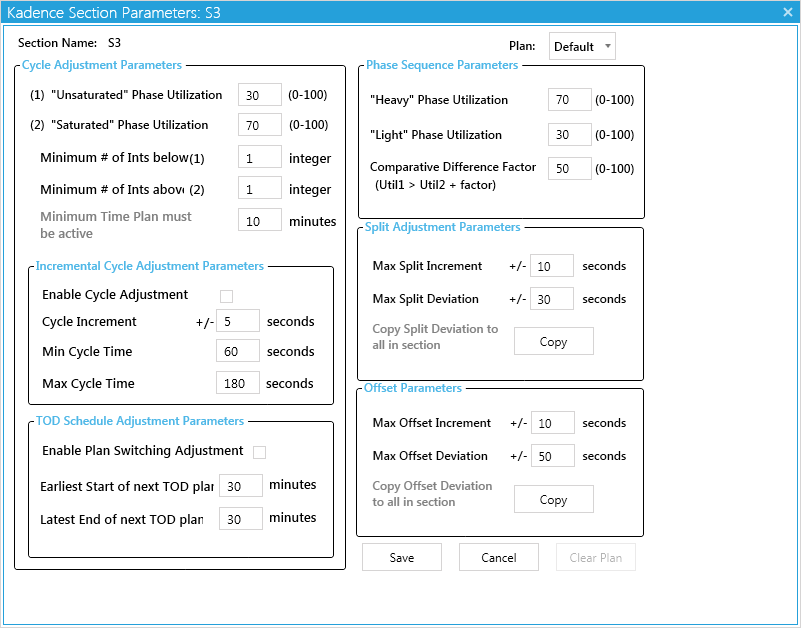This screenshot has width=801, height=628.
Task: Edit Earliest Start of next TOD plan
Action: point(240,485)
